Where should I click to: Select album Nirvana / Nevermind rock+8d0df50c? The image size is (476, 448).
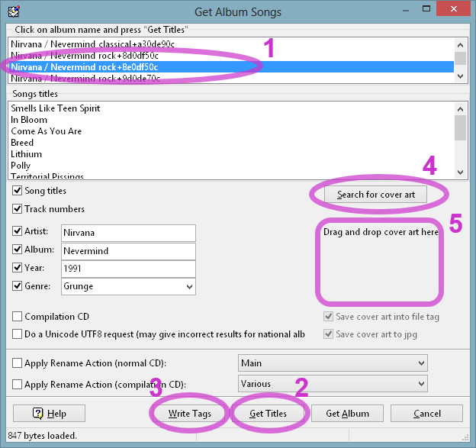[x=231, y=56]
